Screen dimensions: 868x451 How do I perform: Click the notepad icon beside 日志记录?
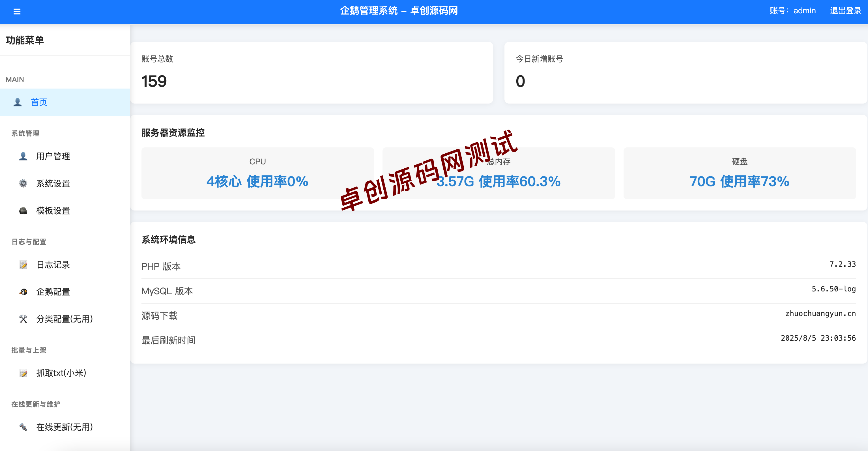tap(23, 265)
